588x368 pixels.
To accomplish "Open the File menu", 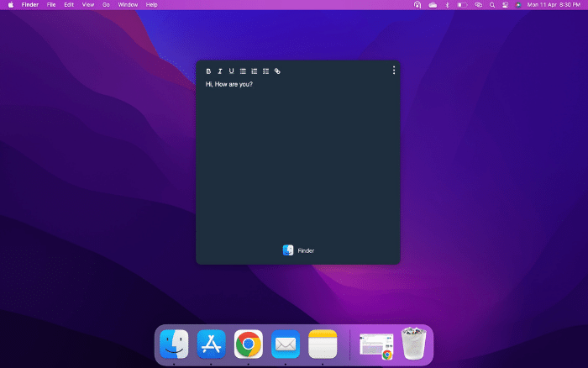I will (x=51, y=5).
